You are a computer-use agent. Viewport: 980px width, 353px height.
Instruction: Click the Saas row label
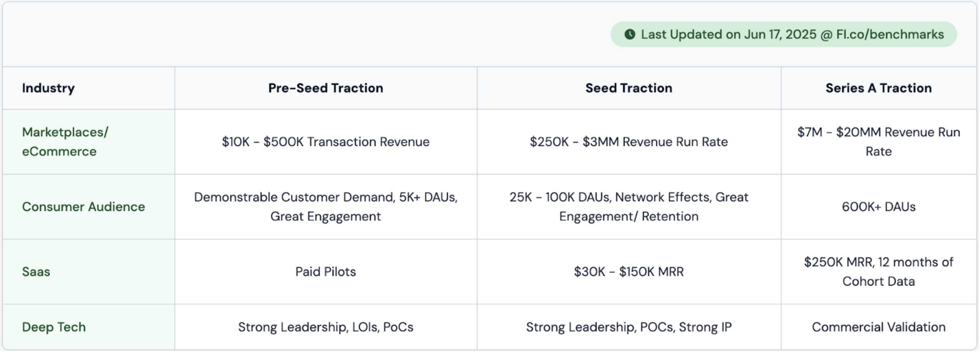[x=36, y=271]
